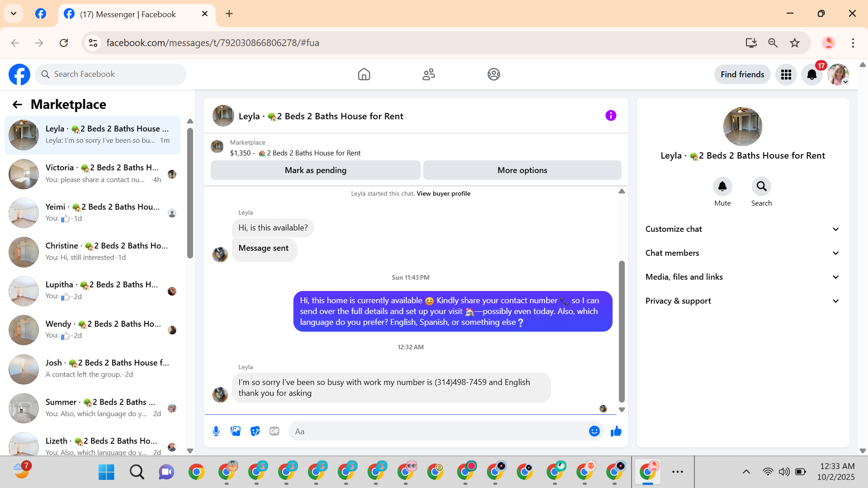This screenshot has width=868, height=488.
Task: Toggle conversation information panel icon
Action: (x=611, y=116)
